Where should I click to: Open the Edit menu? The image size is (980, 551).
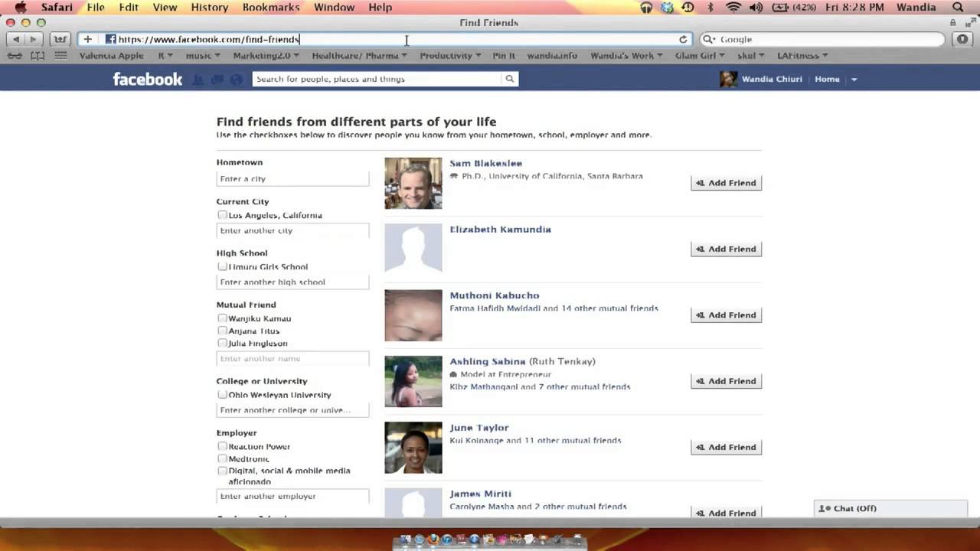point(129,7)
